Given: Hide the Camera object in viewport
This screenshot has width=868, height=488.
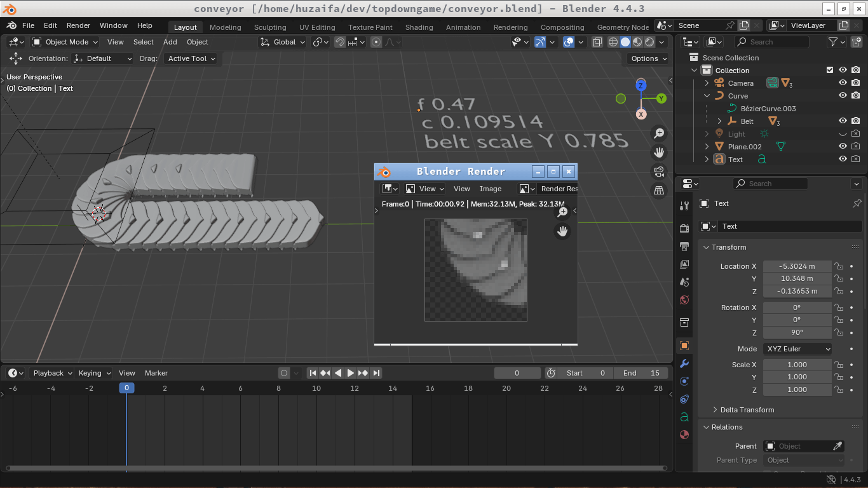Looking at the screenshot, I should (843, 83).
